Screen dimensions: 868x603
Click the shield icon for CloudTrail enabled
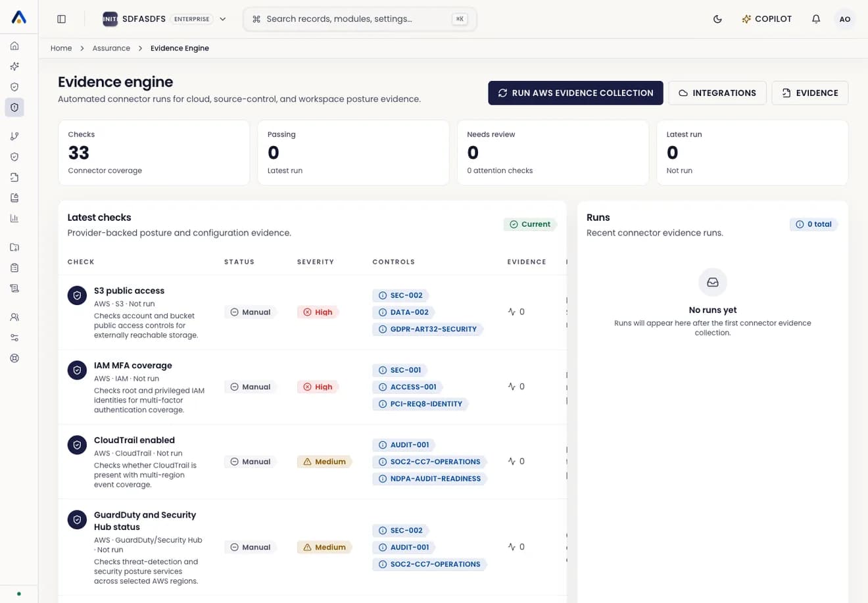(x=77, y=445)
